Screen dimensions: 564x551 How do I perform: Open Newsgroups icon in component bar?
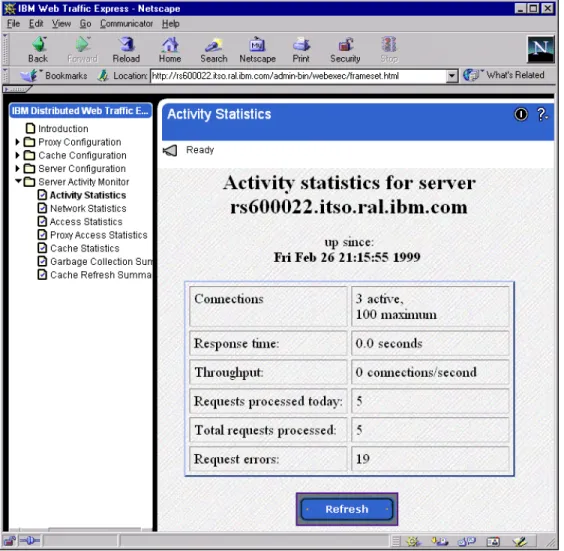tap(467, 541)
